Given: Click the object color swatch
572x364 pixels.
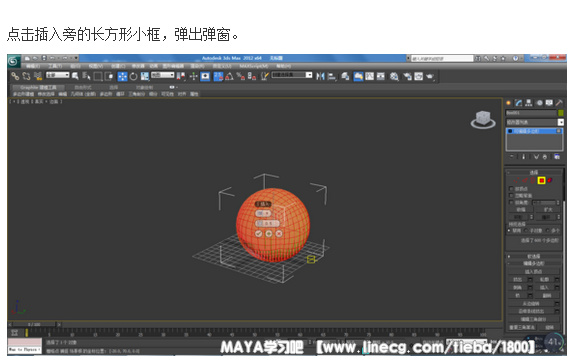Looking at the screenshot, I should (561, 113).
